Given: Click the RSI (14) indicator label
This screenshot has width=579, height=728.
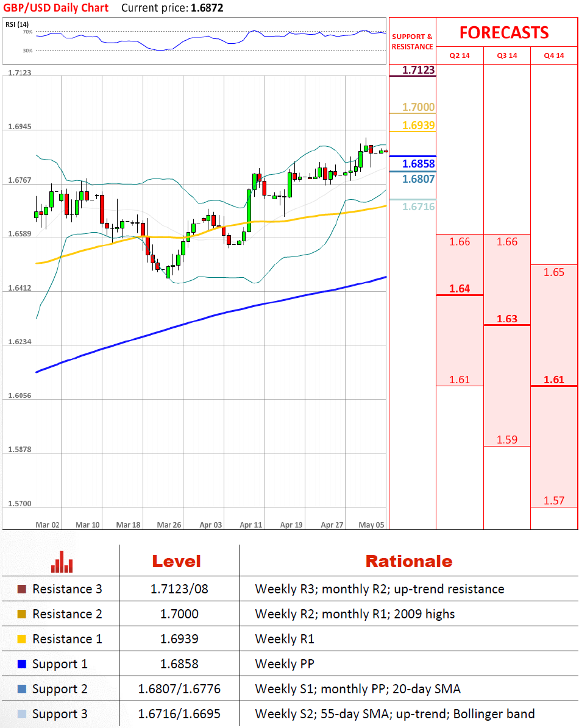Looking at the screenshot, I should click(17, 24).
